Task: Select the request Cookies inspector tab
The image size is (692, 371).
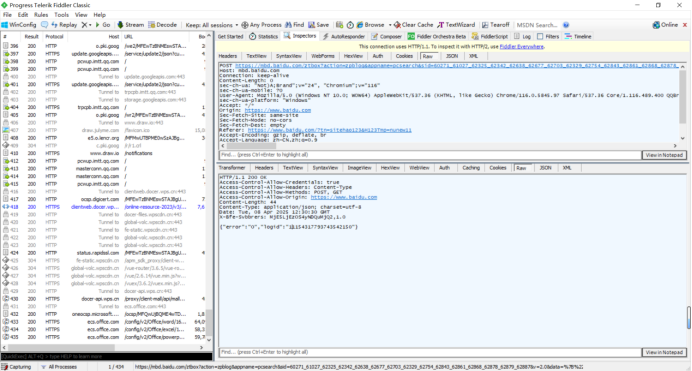Action: click(x=404, y=56)
